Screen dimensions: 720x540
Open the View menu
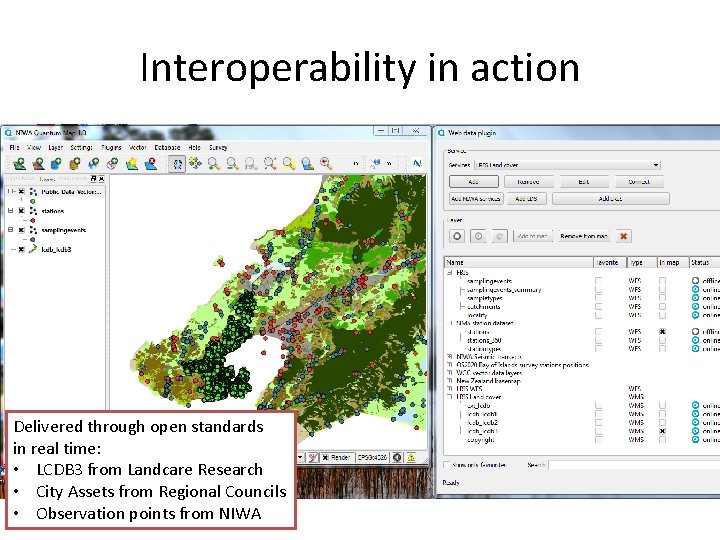click(34, 147)
